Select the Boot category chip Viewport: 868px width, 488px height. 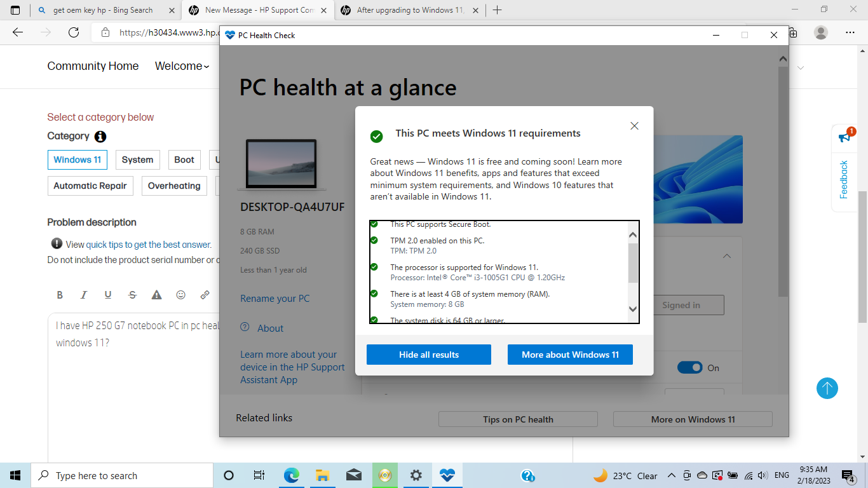pos(184,160)
